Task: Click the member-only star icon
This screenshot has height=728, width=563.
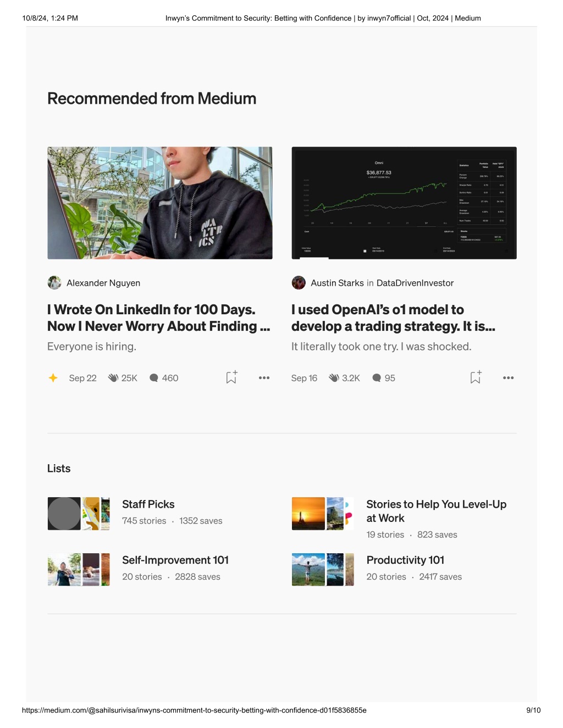Action: coord(53,378)
